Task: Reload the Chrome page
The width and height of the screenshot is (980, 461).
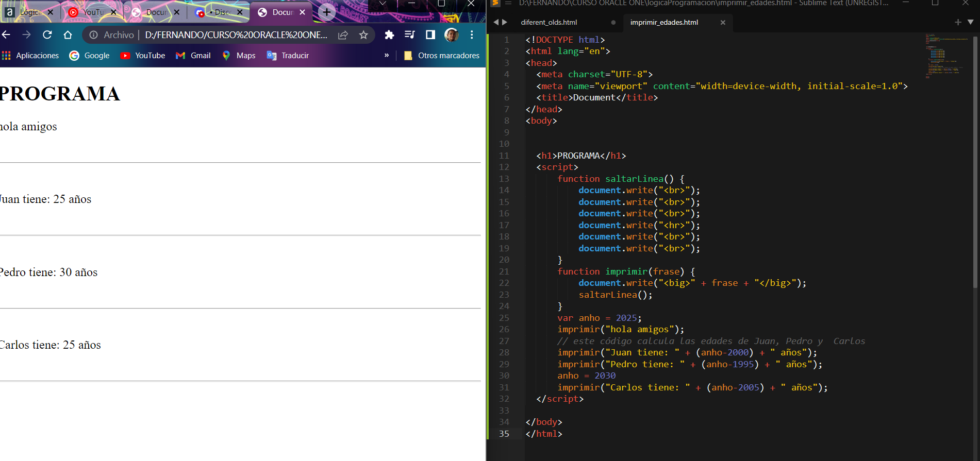Action: (47, 35)
